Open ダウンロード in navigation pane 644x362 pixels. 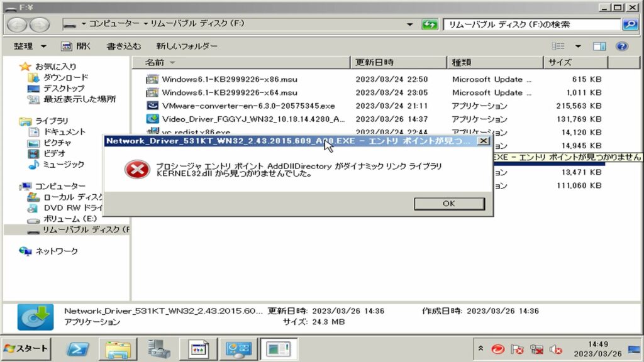click(65, 77)
